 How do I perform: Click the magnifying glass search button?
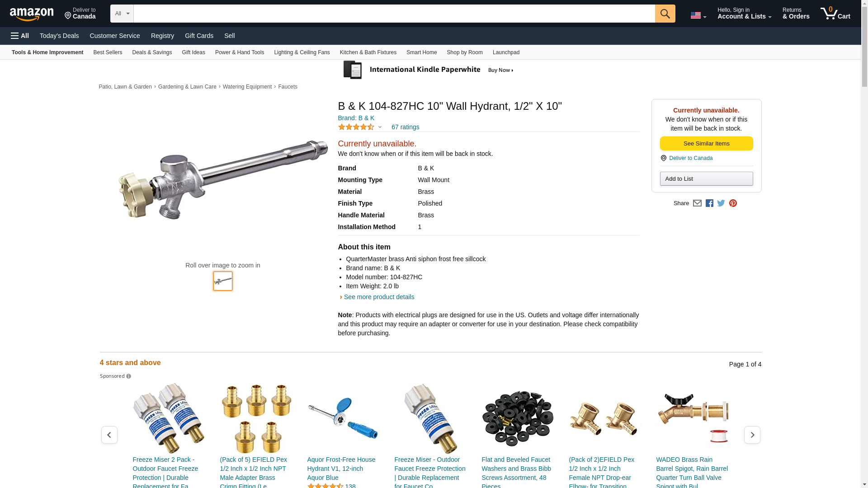tap(665, 14)
